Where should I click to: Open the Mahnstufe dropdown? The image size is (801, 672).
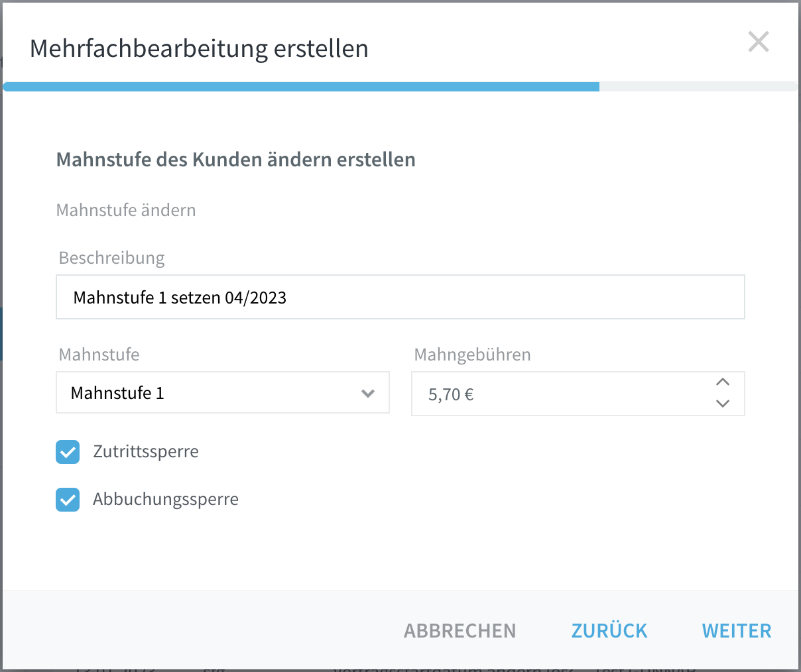coord(223,393)
